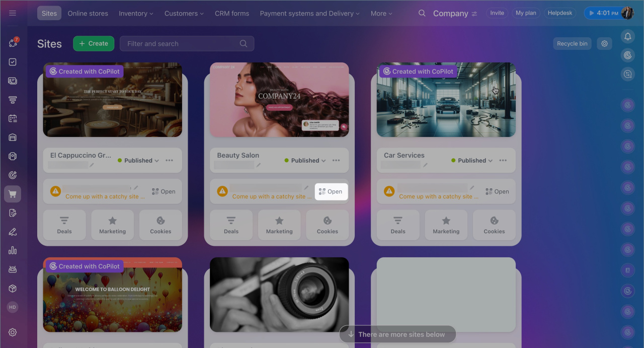The width and height of the screenshot is (644, 348).
Task: Select the CRM forms tab
Action: [x=231, y=14]
